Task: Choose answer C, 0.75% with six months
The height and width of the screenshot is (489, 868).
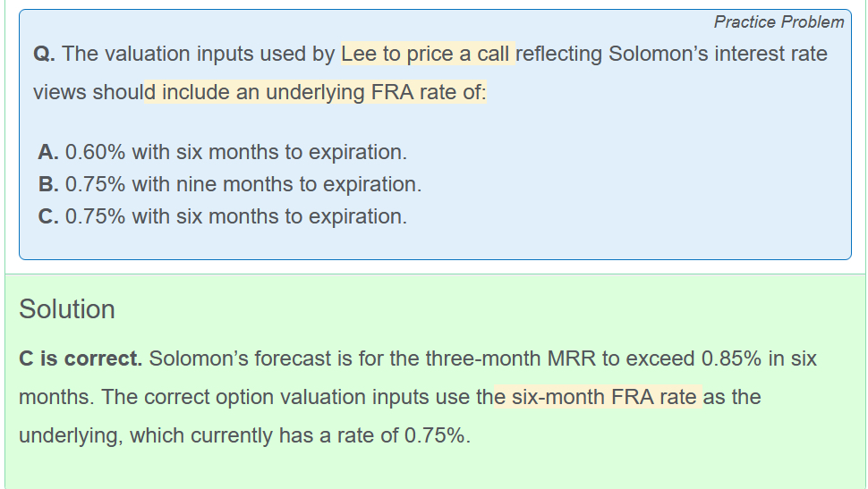Action: point(222,216)
